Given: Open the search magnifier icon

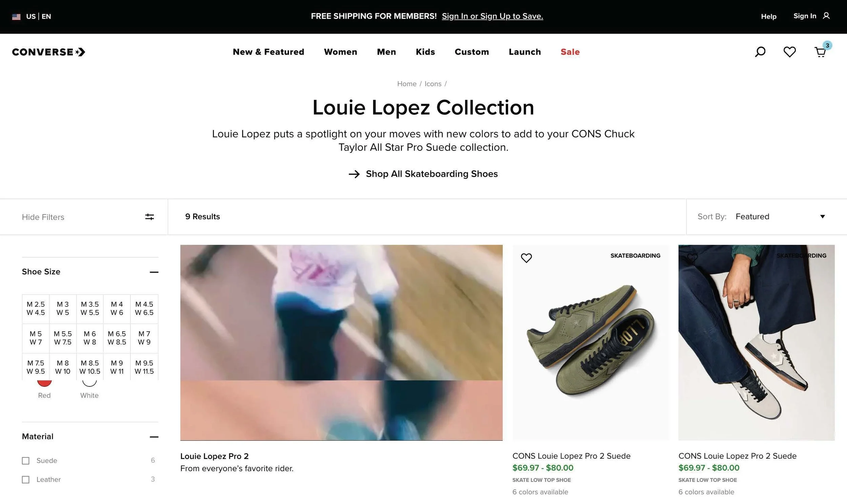Looking at the screenshot, I should click(760, 52).
